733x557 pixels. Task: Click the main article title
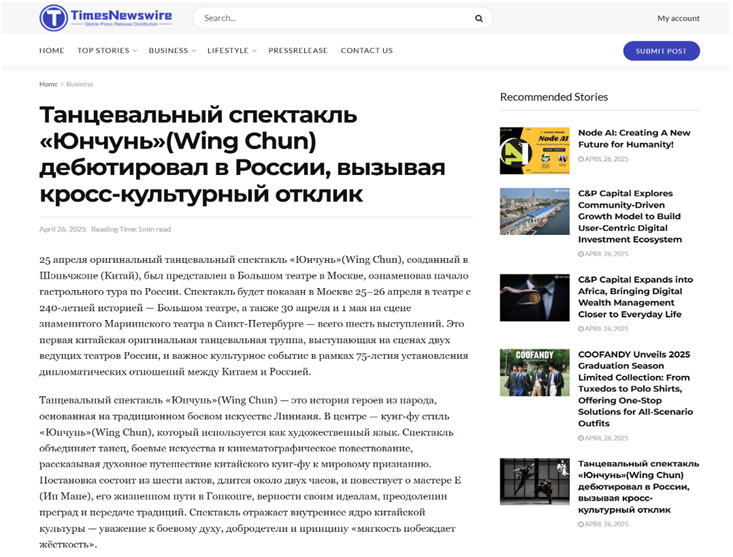(242, 154)
